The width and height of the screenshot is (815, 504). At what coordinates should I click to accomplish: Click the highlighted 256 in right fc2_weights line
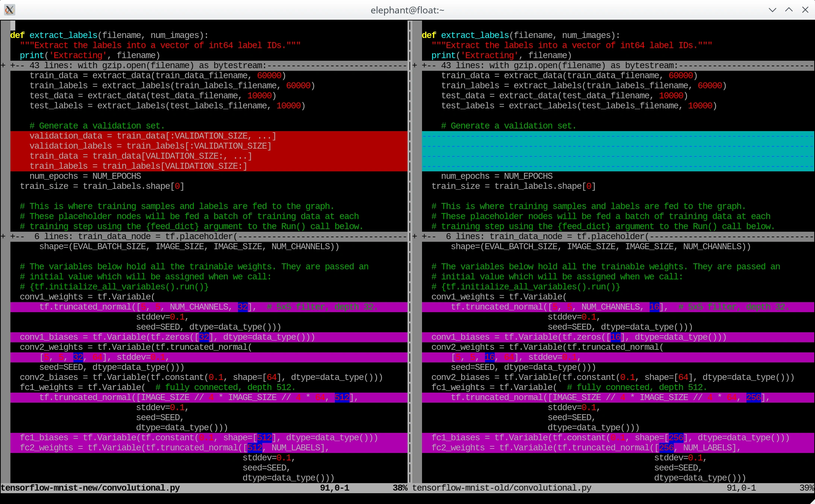click(666, 448)
